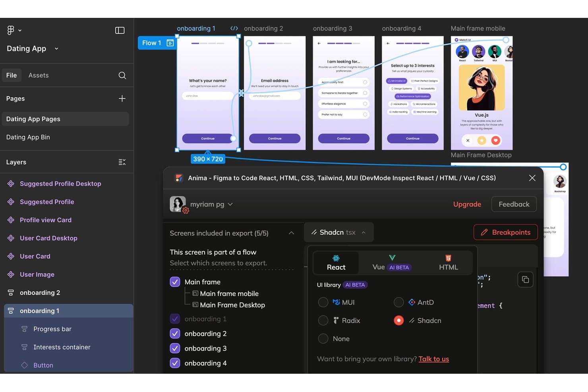Image resolution: width=588 pixels, height=392 pixels.
Task: Toggle the sidebar panel layout icon
Action: 120,31
